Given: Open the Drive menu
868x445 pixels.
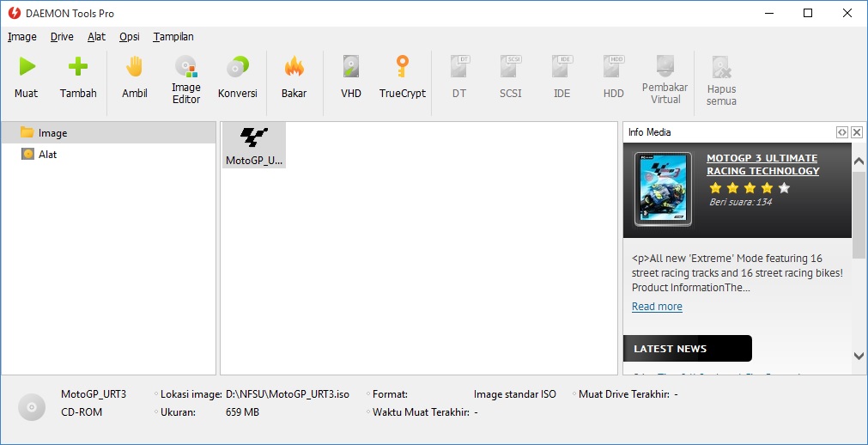Looking at the screenshot, I should [62, 37].
